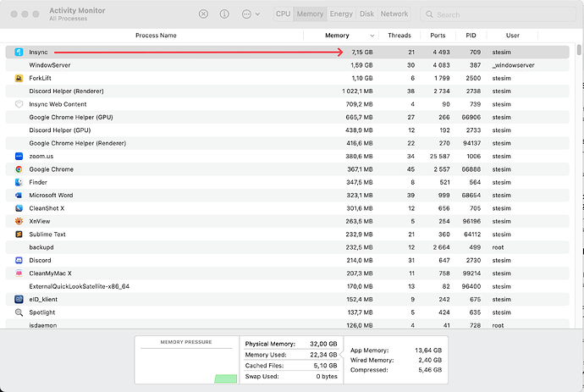The height and width of the screenshot is (392, 584).
Task: Click the Google Chrome app icon
Action: coord(19,169)
